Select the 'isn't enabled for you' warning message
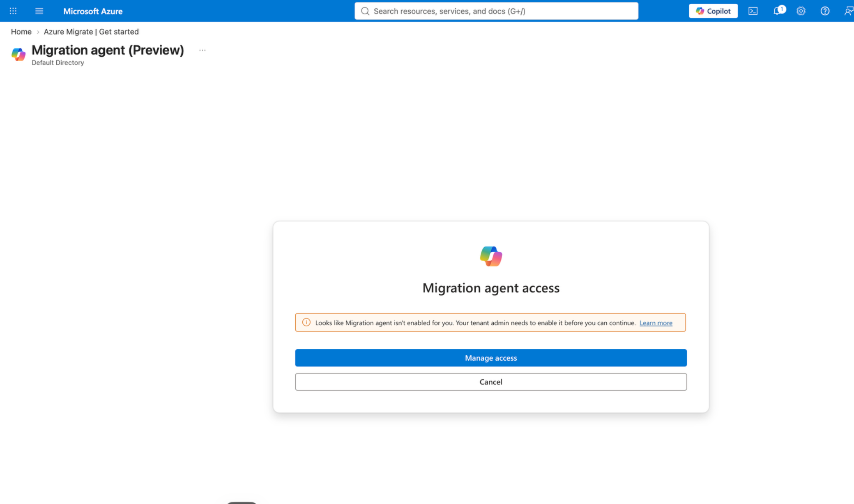The image size is (854, 504). (x=475, y=323)
